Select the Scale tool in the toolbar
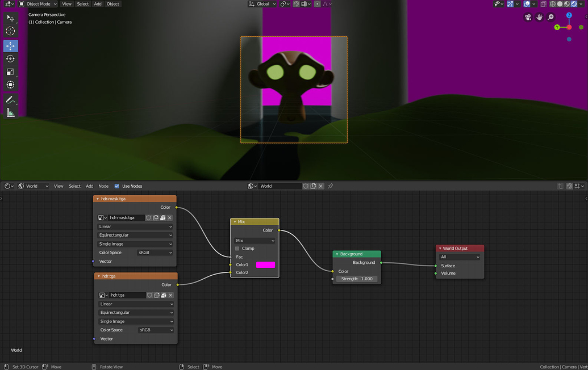The image size is (588, 370). click(x=10, y=72)
